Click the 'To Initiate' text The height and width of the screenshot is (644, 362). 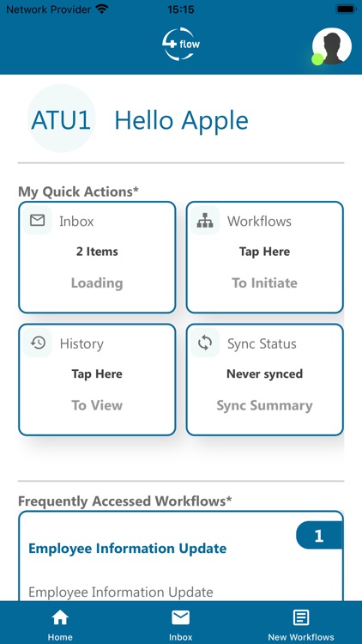point(265,283)
